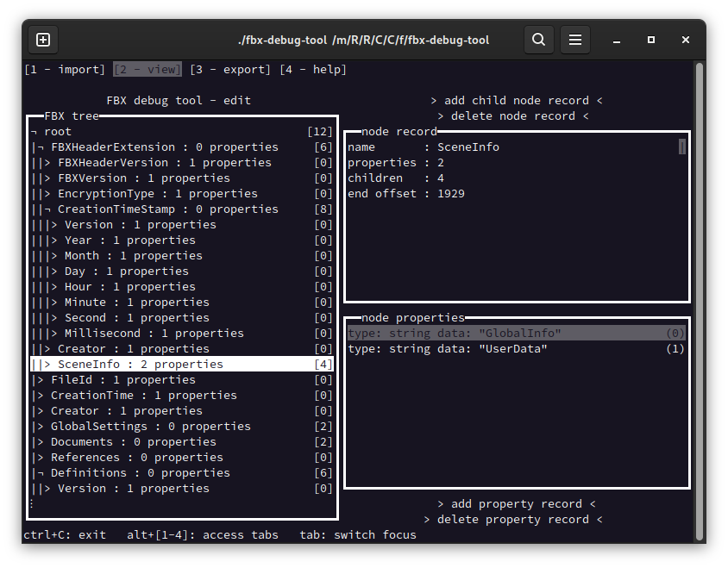Open the hamburger menu button

click(x=575, y=40)
